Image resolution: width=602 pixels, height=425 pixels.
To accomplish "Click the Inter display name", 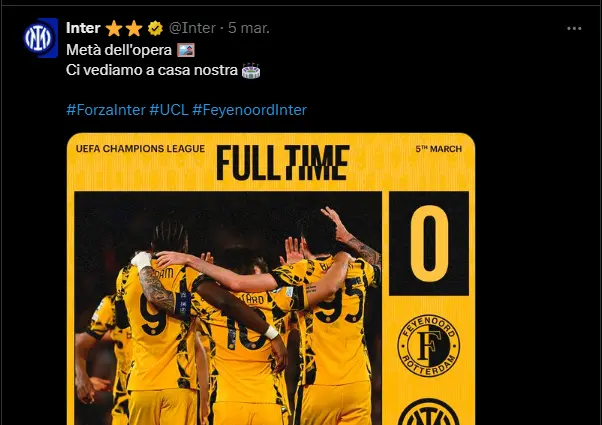I will coord(83,28).
